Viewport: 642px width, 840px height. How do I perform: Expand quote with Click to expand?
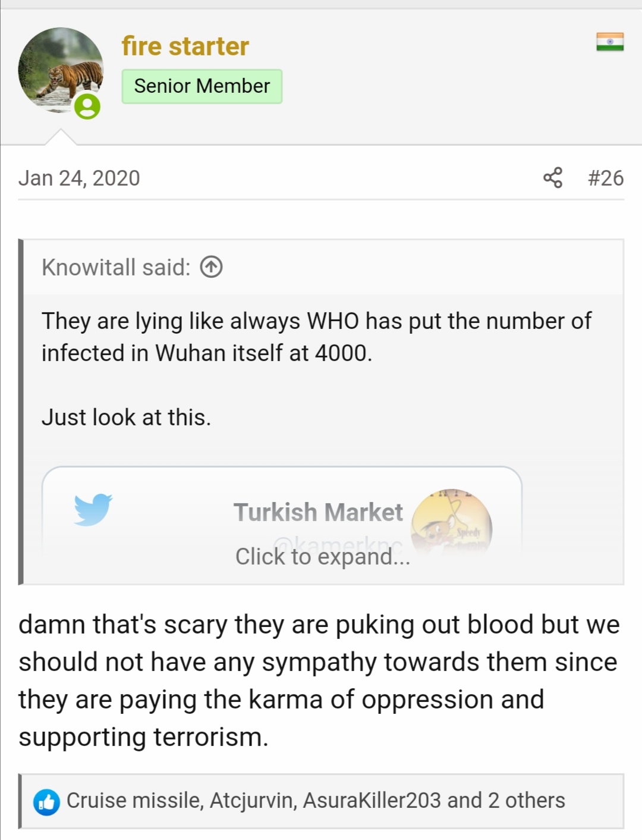[323, 557]
